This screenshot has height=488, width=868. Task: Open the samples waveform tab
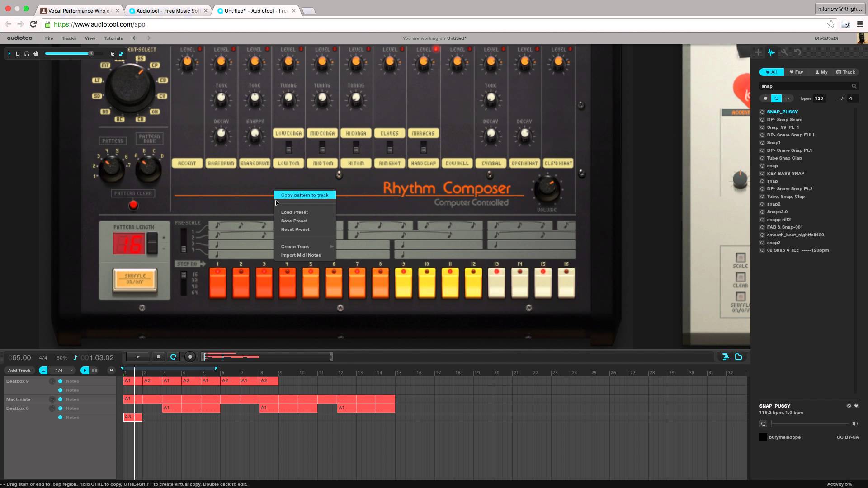point(771,52)
